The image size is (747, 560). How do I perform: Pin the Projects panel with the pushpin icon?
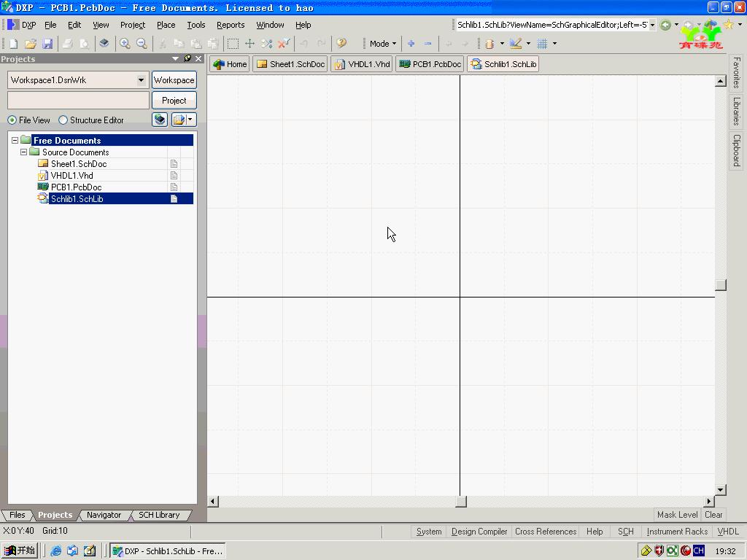pyautogui.click(x=187, y=58)
